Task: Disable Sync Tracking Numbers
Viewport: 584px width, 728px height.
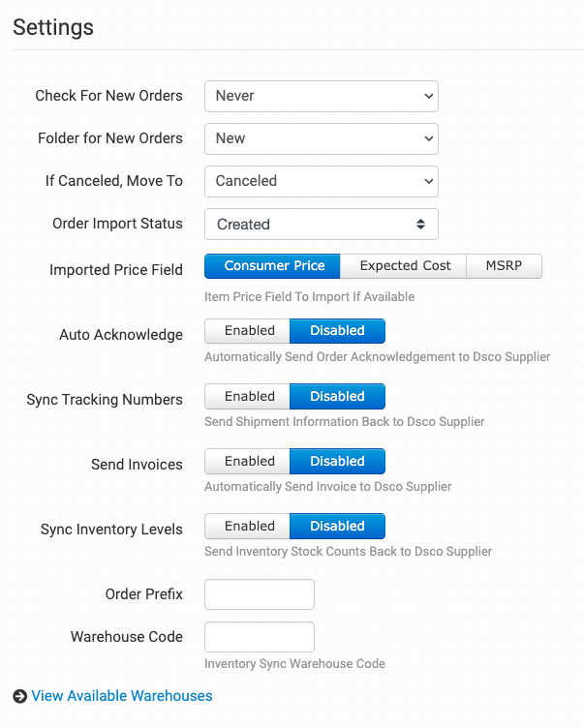Action: click(337, 396)
